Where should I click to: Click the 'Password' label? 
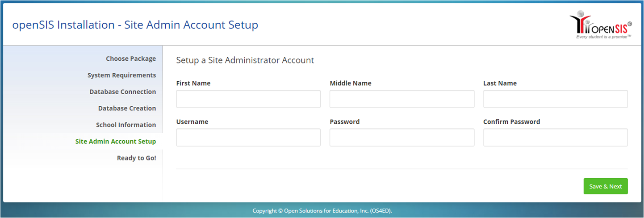(x=345, y=122)
